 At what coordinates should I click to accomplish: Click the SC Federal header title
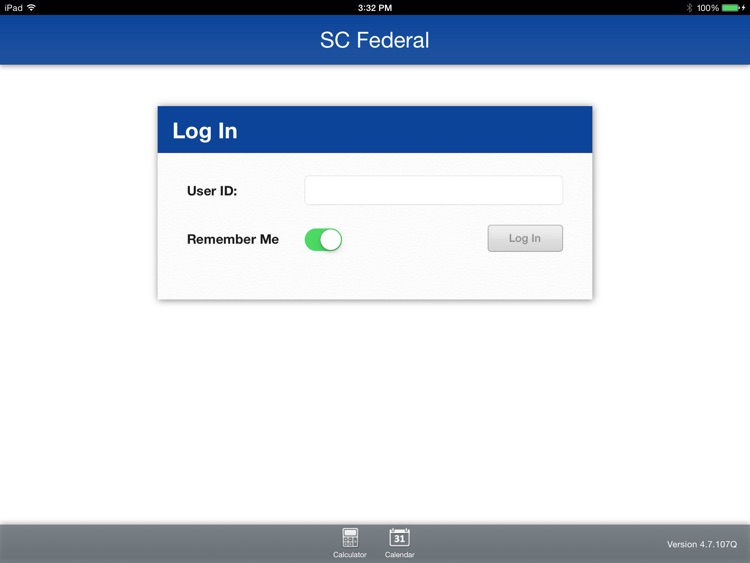click(x=375, y=40)
